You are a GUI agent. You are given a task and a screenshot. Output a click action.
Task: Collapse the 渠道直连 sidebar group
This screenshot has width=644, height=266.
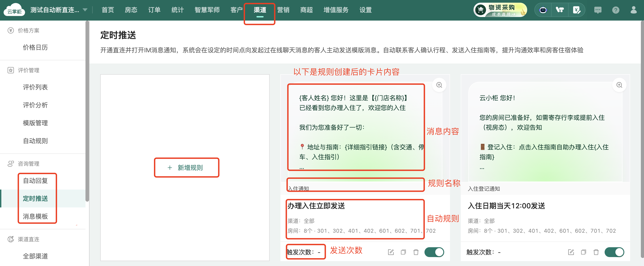click(x=28, y=239)
